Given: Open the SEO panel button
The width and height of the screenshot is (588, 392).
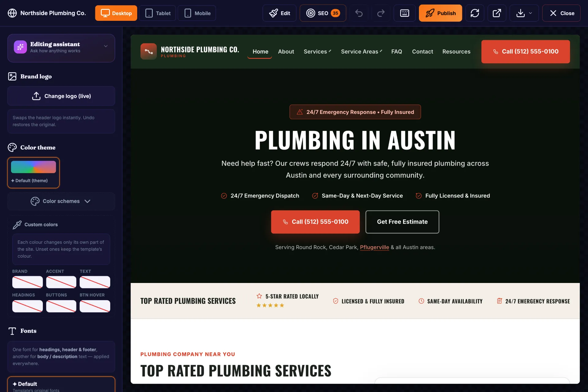Looking at the screenshot, I should [323, 13].
